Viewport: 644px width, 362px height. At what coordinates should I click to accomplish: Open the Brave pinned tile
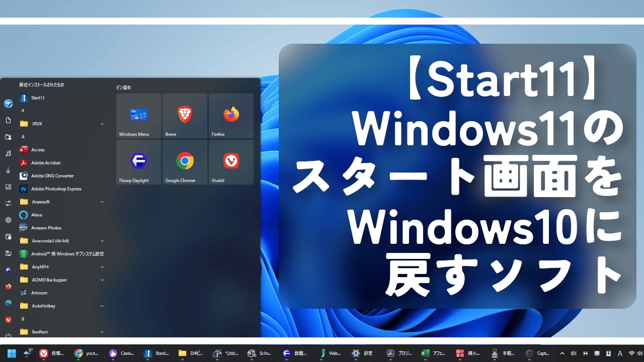[185, 116]
